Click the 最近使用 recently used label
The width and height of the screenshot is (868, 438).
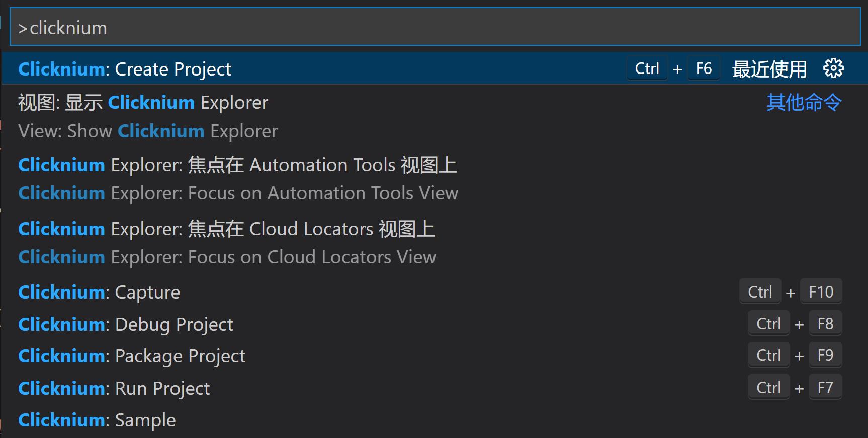point(769,69)
